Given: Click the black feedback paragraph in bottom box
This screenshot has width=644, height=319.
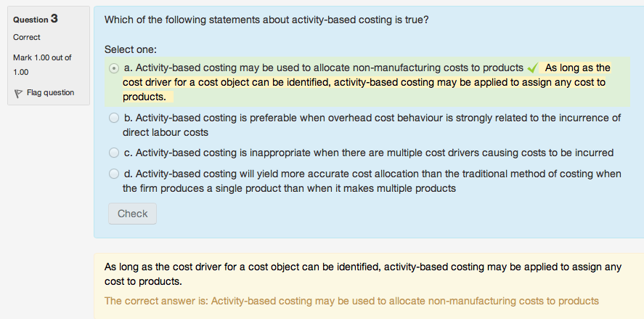Looking at the screenshot, I should click(x=363, y=273).
